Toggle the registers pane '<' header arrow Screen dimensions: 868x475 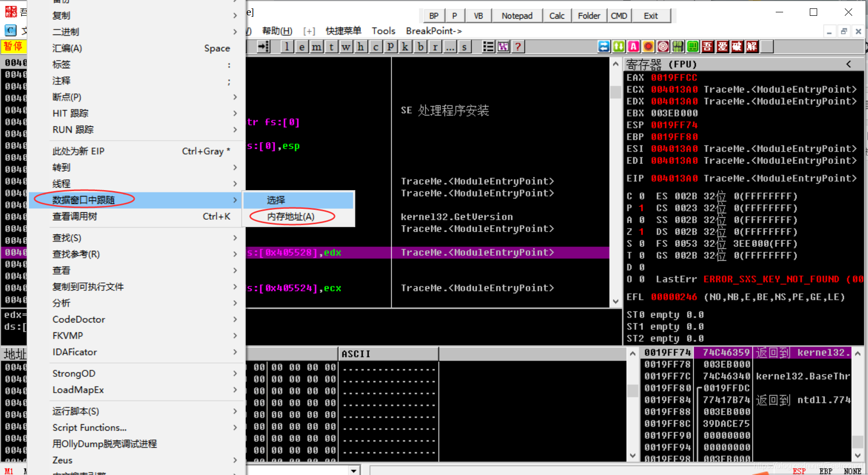(x=849, y=64)
